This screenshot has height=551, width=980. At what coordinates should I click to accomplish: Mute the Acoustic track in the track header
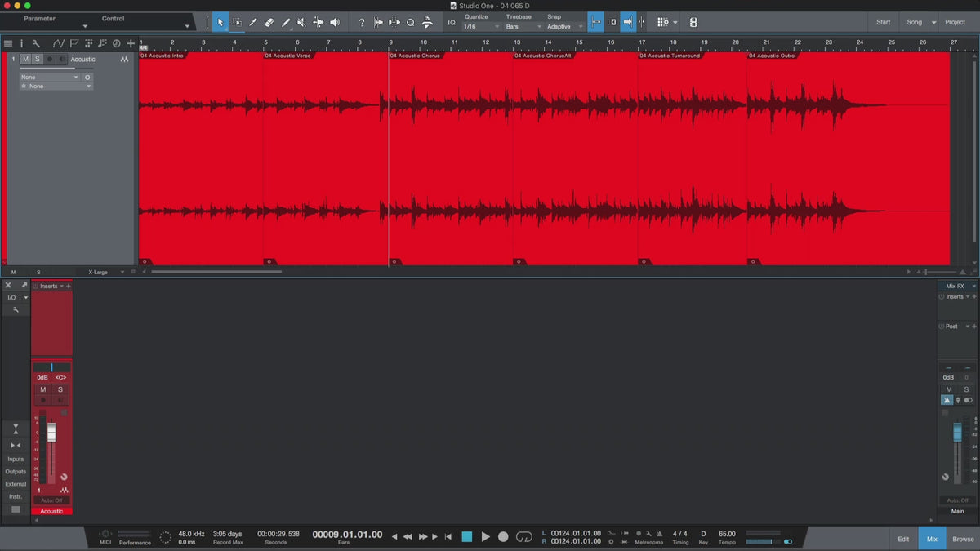click(26, 60)
